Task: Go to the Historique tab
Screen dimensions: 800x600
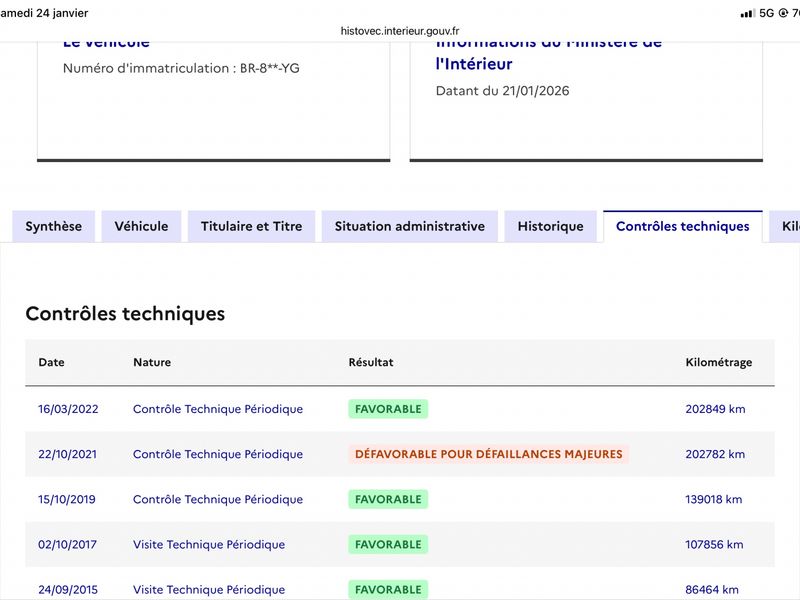Action: click(550, 226)
